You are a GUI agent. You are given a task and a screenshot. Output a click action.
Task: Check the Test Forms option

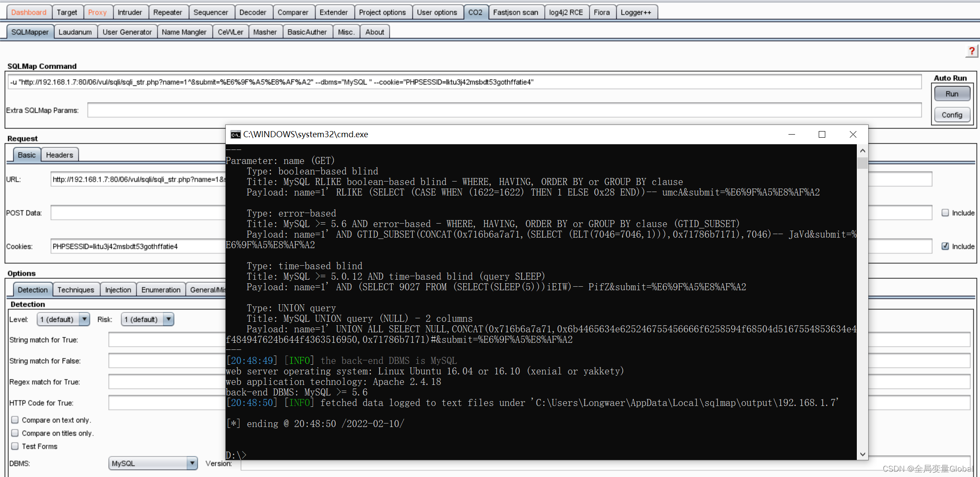click(x=15, y=446)
